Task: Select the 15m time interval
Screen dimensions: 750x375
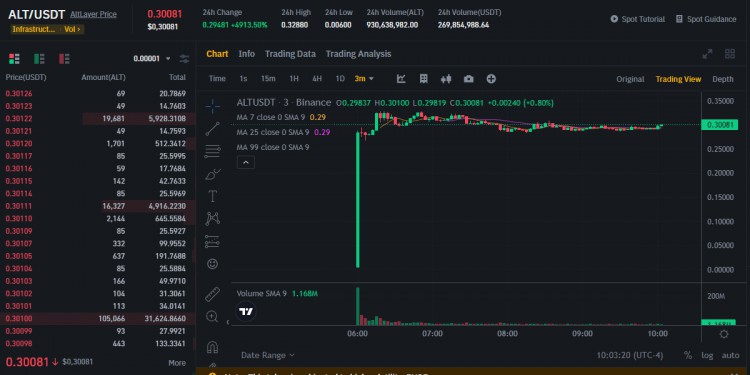Action: (268, 79)
